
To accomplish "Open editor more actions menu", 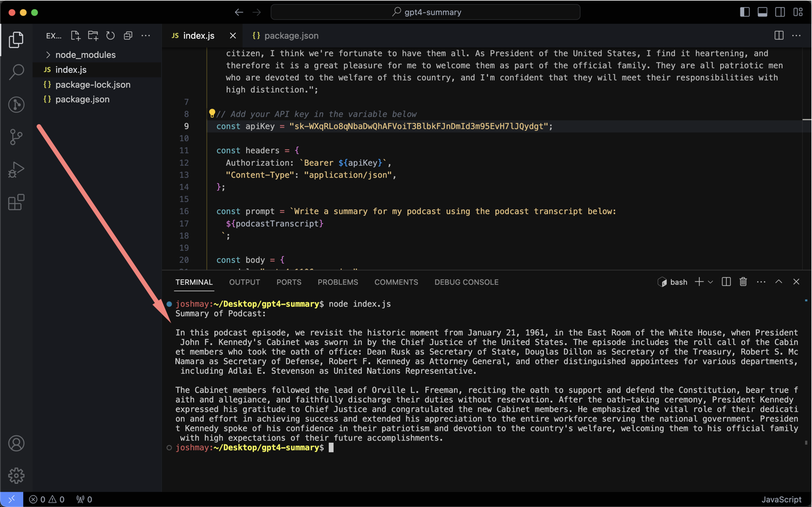I will click(x=796, y=36).
